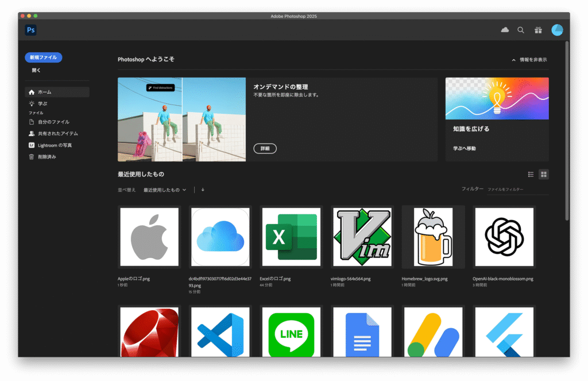The width and height of the screenshot is (588, 381).
Task: Click the main window vertical scrollbar
Action: coord(567,130)
